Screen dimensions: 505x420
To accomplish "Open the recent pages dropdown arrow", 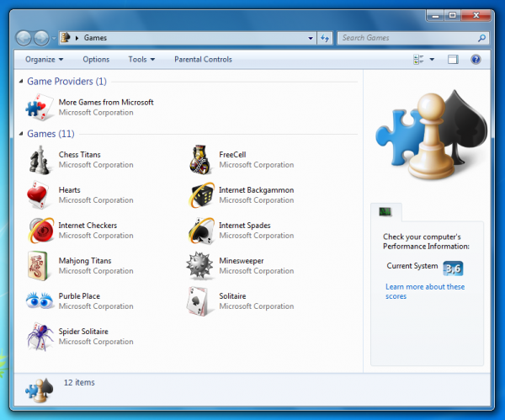I will tap(54, 39).
